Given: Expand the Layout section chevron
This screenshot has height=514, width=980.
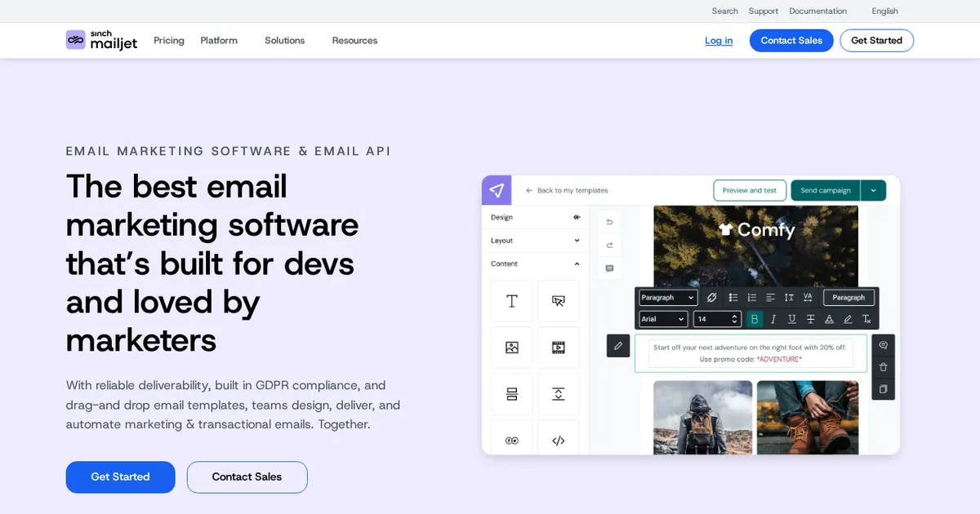Looking at the screenshot, I should click(577, 241).
